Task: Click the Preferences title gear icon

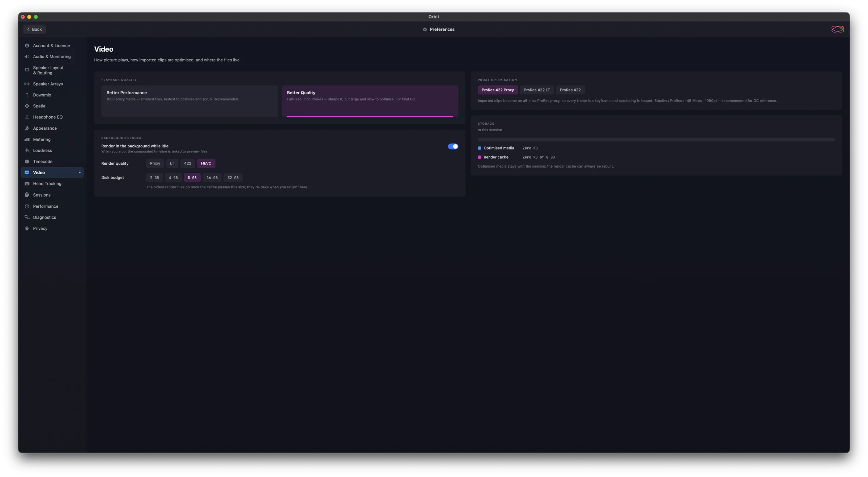Action: pos(425,29)
